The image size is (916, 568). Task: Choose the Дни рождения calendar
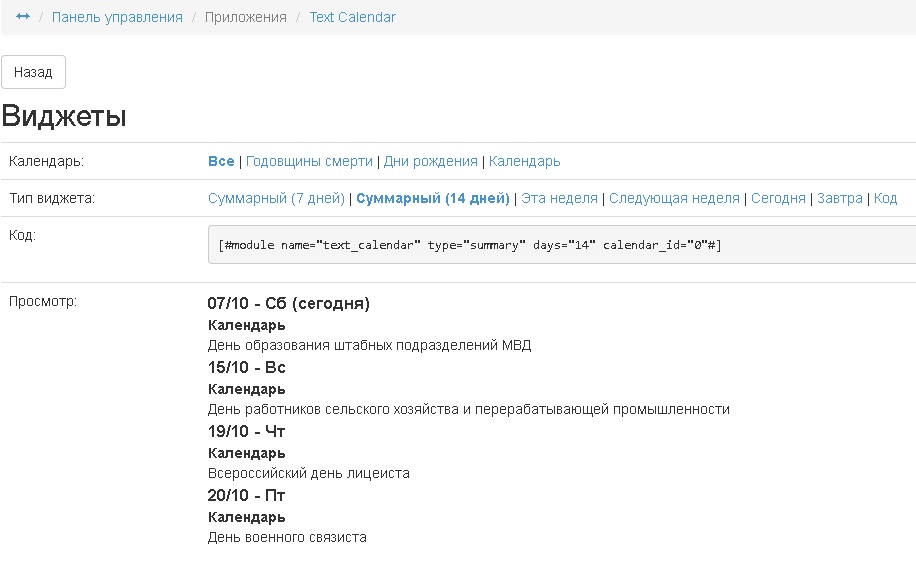coord(431,161)
